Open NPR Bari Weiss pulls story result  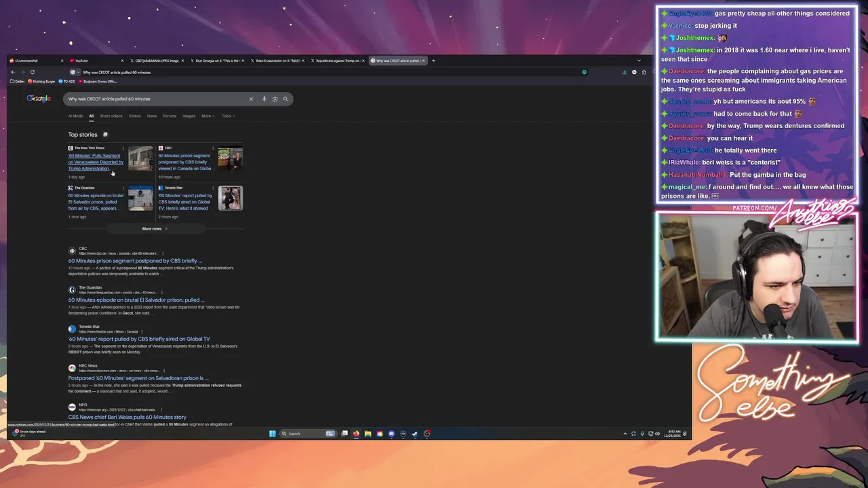pos(127,418)
